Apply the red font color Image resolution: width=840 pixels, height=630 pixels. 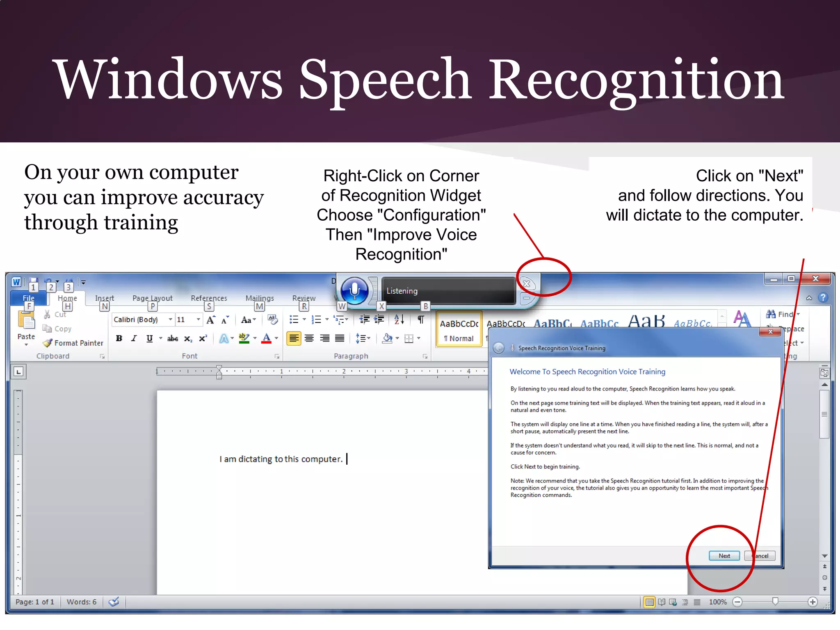point(266,338)
